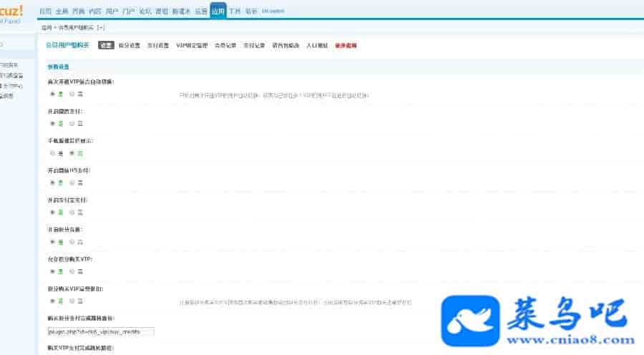Select 否 for first-time VIP auto-switch
Screen dimensions: 644x355
[x=72, y=94]
